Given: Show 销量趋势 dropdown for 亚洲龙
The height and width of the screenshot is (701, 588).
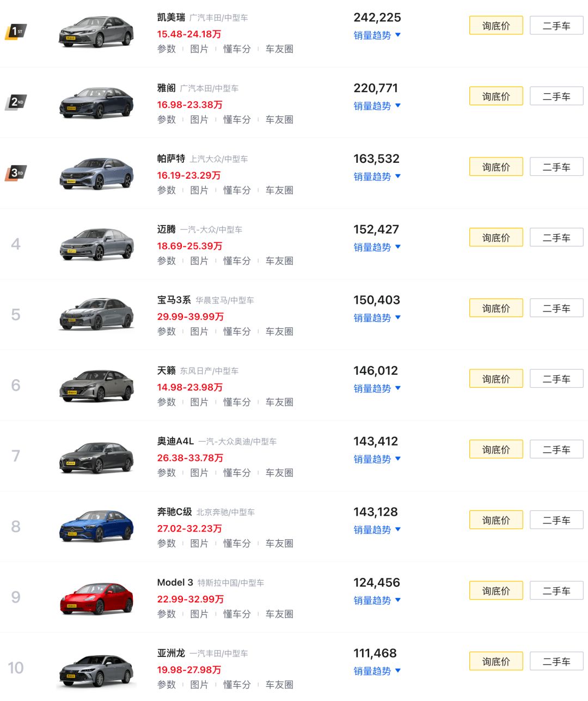Looking at the screenshot, I should click(377, 671).
